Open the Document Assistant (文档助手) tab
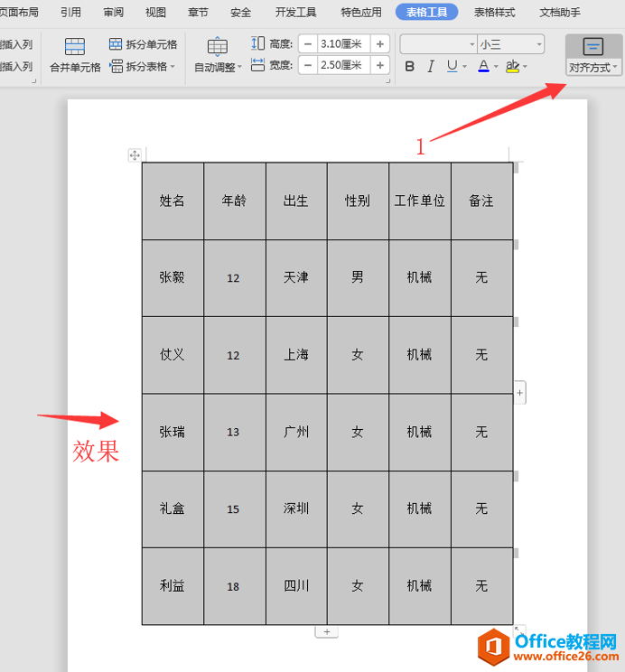Image resolution: width=625 pixels, height=672 pixels. click(560, 13)
